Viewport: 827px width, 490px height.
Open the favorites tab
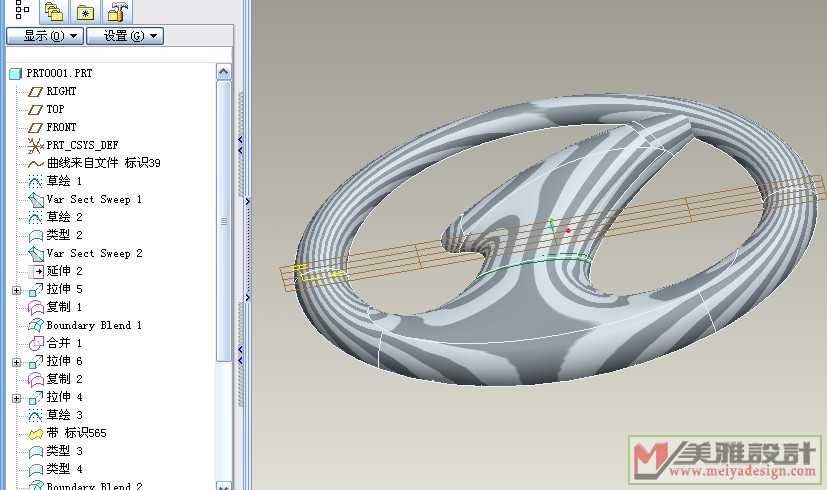85,11
